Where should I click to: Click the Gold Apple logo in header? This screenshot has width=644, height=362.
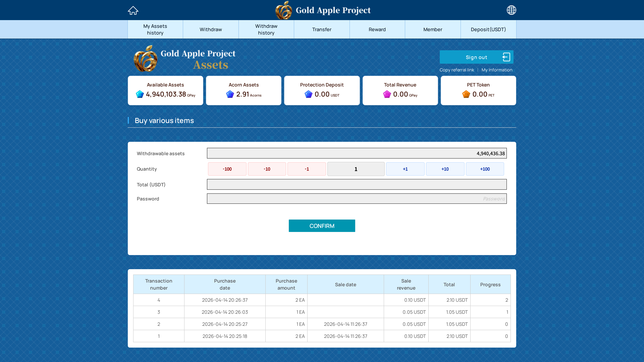(283, 10)
